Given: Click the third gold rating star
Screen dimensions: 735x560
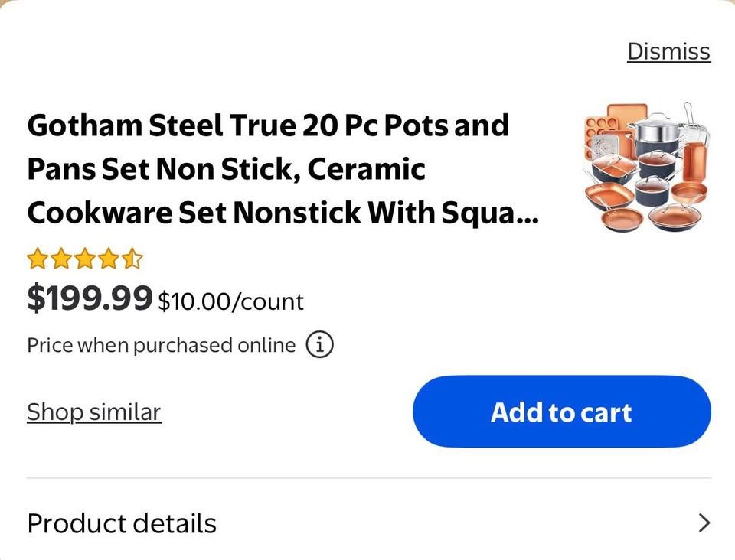Looking at the screenshot, I should click(x=84, y=259).
